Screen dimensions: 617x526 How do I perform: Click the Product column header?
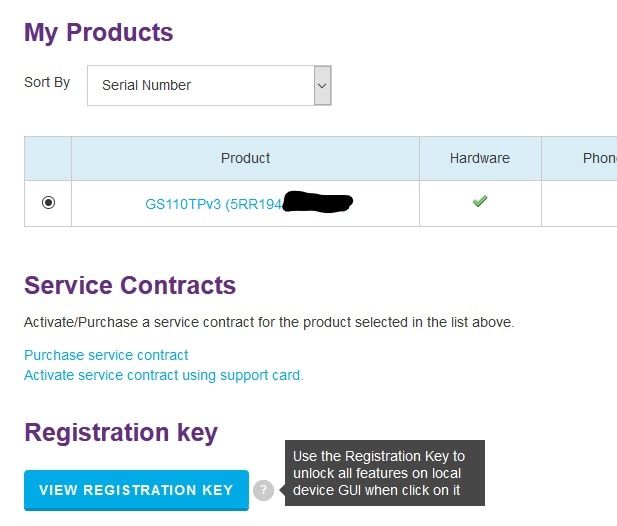click(245, 158)
